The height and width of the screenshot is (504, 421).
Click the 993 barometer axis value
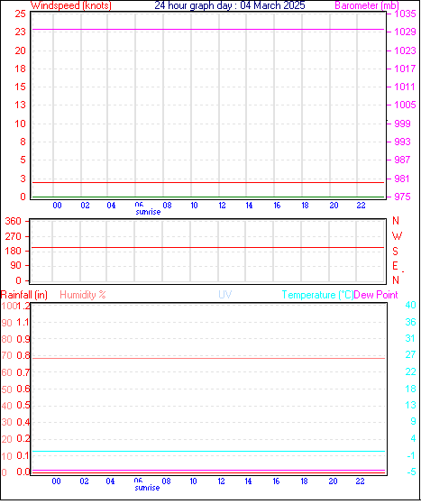coord(402,142)
